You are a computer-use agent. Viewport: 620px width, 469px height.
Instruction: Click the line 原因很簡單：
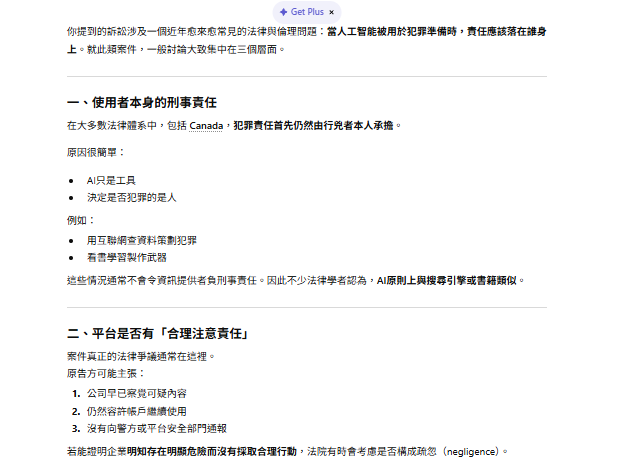click(x=97, y=153)
